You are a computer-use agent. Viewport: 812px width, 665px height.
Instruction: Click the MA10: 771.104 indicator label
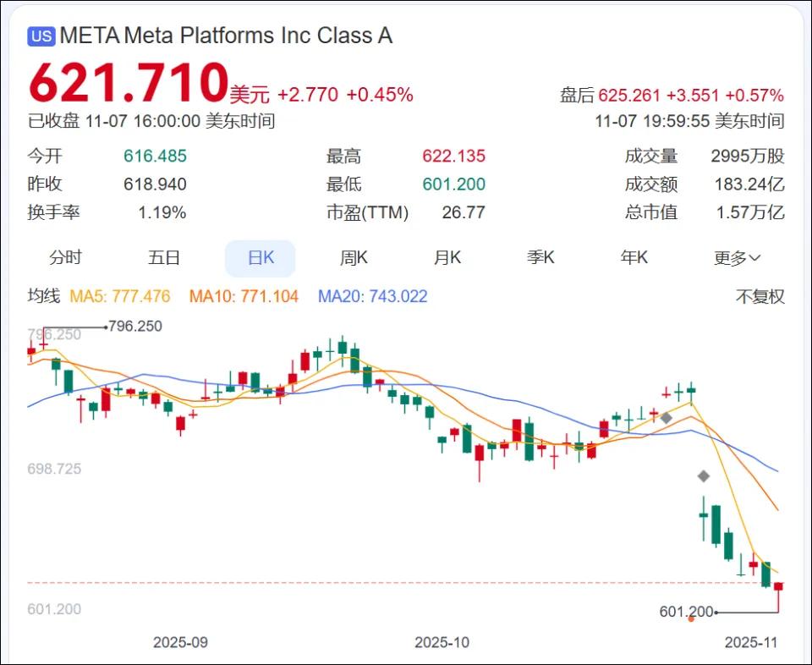pyautogui.click(x=244, y=296)
